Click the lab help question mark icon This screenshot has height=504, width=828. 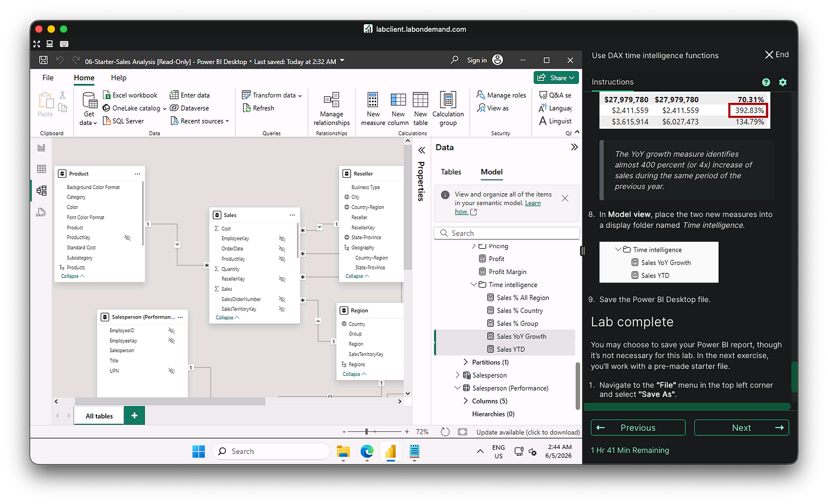pos(766,82)
